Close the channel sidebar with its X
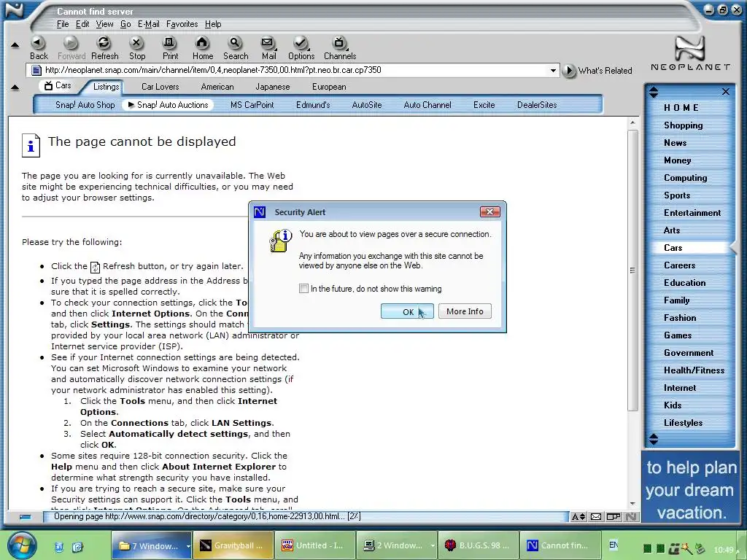The height and width of the screenshot is (560, 747). pyautogui.click(x=726, y=91)
